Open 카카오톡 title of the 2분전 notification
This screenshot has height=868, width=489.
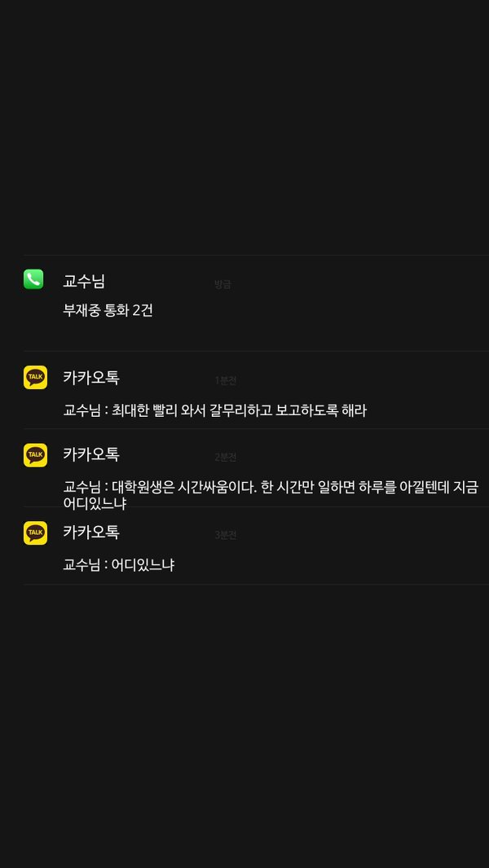click(x=90, y=455)
